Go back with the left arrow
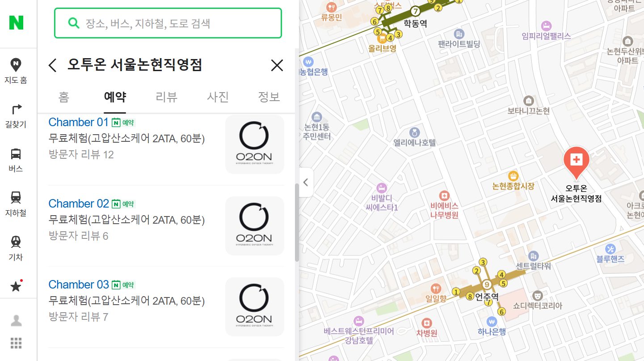 pyautogui.click(x=53, y=65)
